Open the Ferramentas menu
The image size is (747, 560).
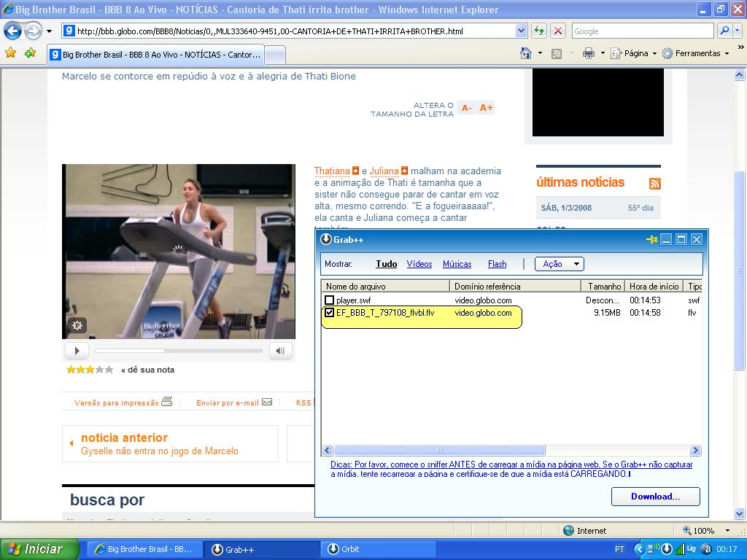point(696,53)
